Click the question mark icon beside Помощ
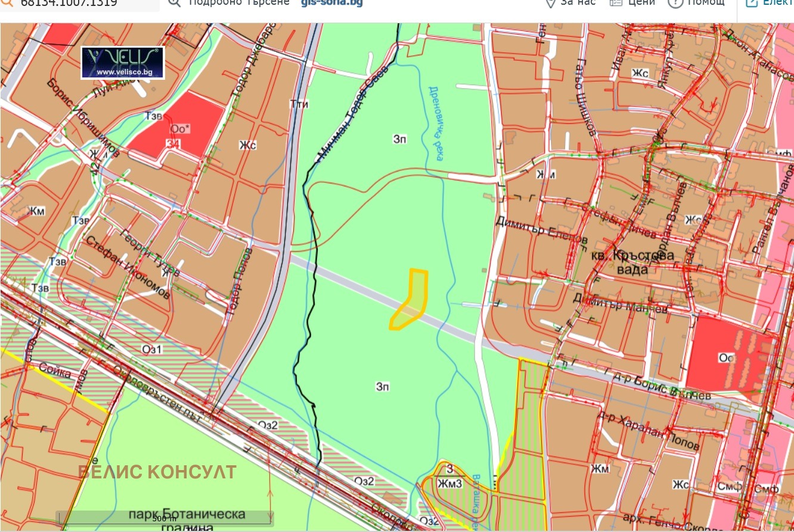This screenshot has width=794, height=532. click(675, 3)
